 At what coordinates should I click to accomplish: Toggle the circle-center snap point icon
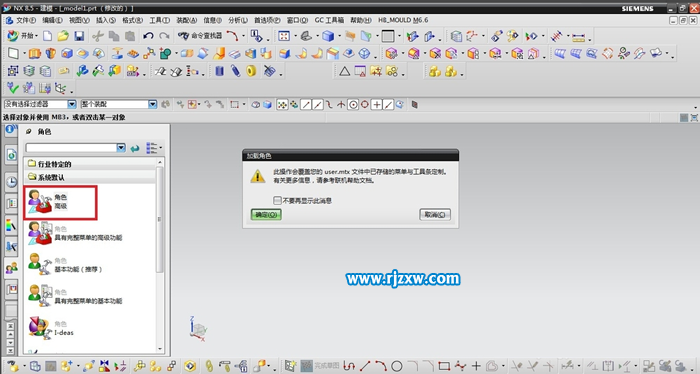pyautogui.click(x=353, y=104)
